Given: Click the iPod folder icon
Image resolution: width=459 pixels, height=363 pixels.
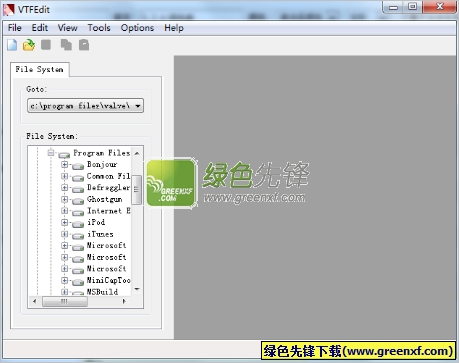Looking at the screenshot, I should point(78,224).
